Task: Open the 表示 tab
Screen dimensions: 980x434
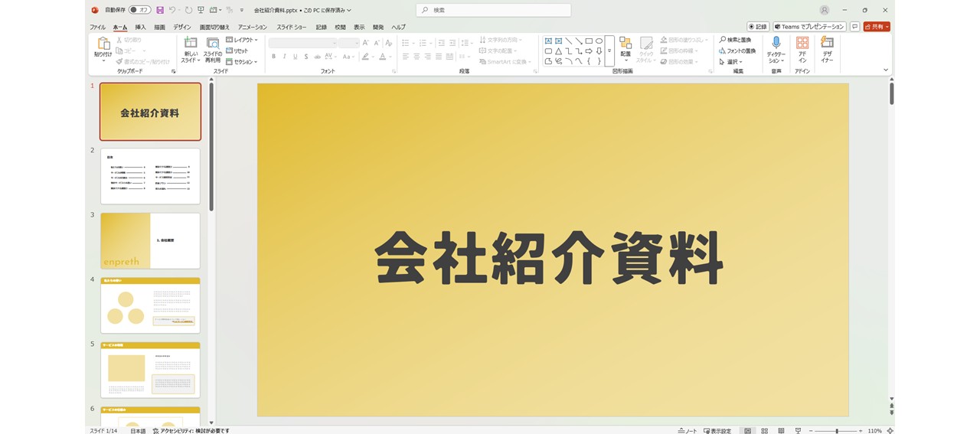Action: point(359,27)
